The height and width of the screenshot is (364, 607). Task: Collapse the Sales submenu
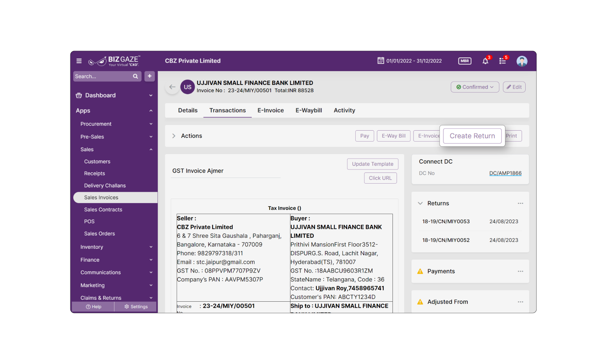(151, 150)
